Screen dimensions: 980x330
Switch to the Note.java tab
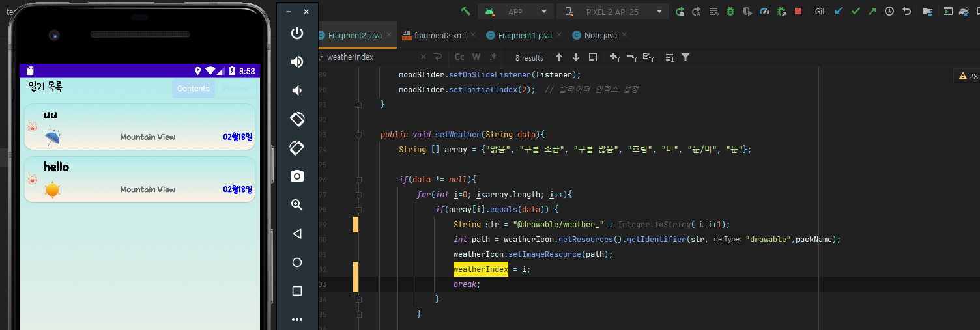click(600, 35)
